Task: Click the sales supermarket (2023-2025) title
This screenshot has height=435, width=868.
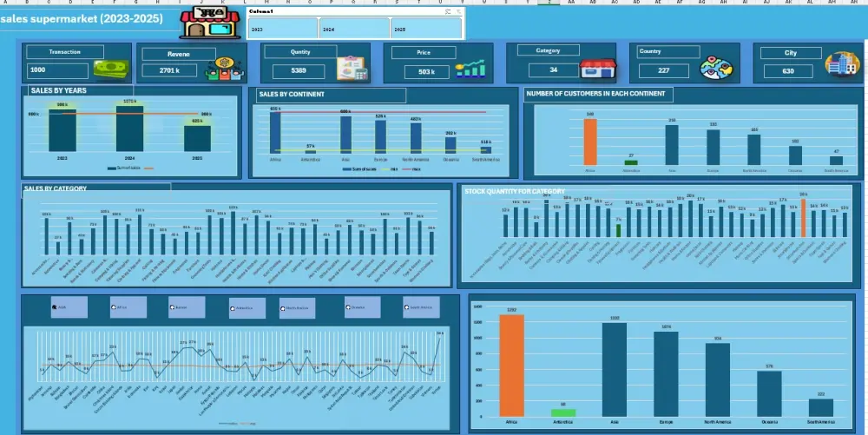Action: pyautogui.click(x=82, y=19)
